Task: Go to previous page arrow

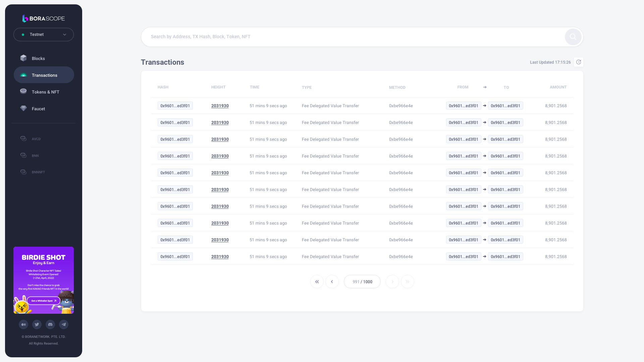Action: pos(332,282)
